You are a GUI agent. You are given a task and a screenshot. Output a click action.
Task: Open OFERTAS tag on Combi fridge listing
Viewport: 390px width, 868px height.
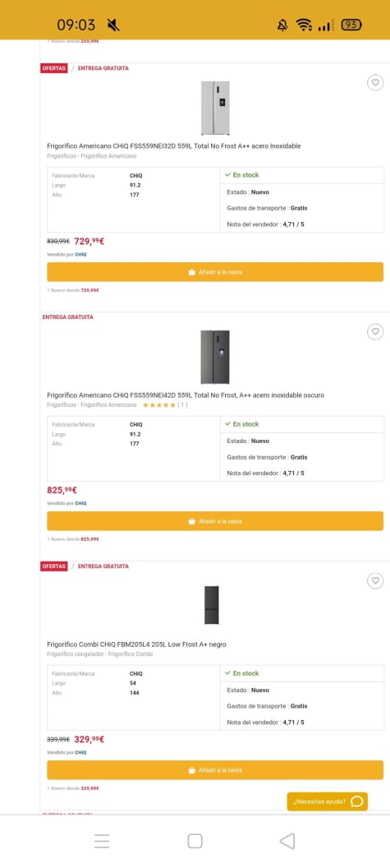54,566
